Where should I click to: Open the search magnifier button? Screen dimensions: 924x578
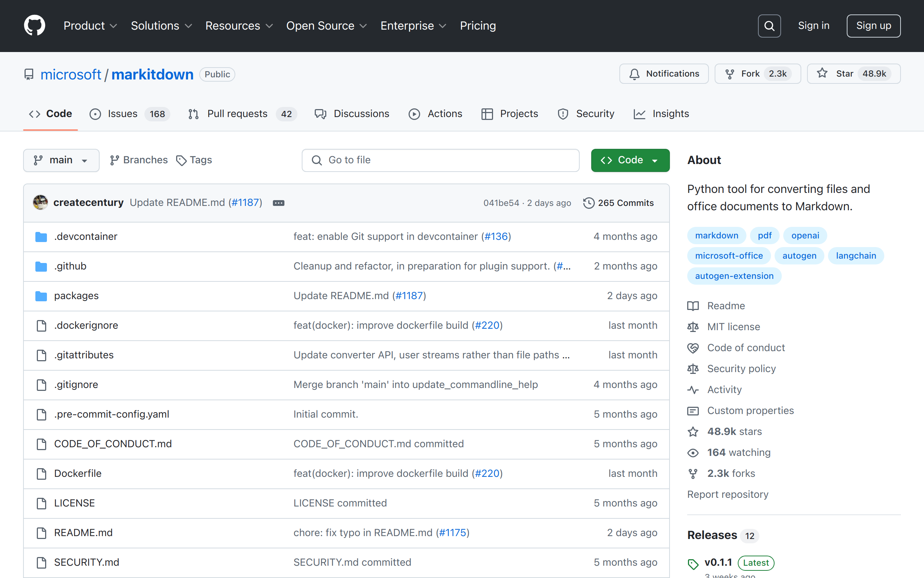769,26
